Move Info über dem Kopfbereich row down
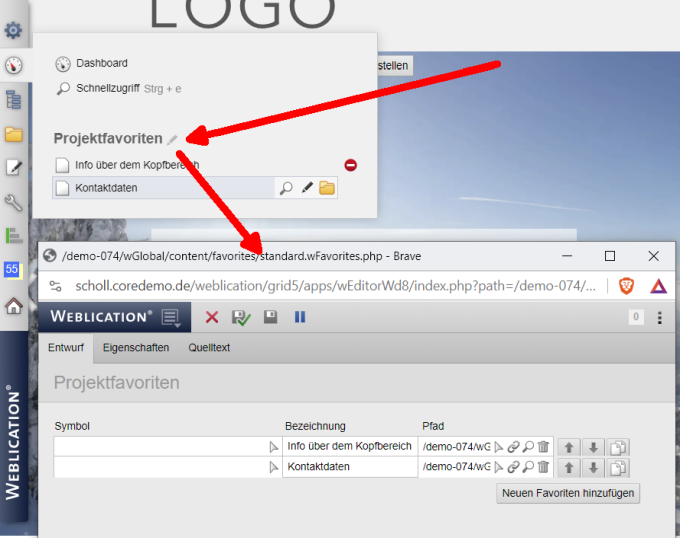 click(594, 447)
